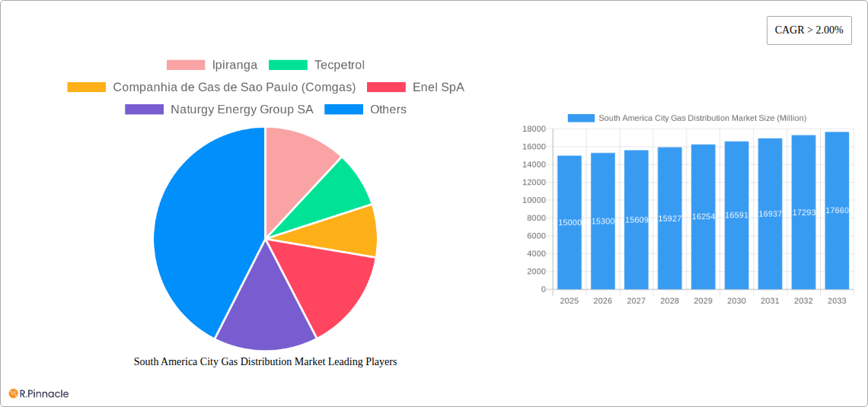
Task: Click the bar chart legend blue swatch
Action: (581, 118)
